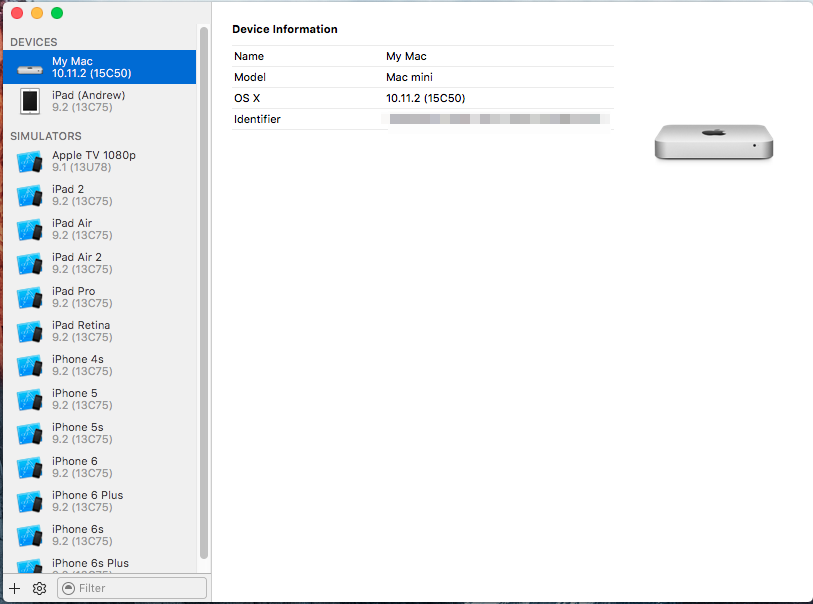Image resolution: width=813 pixels, height=604 pixels.
Task: Select My Mac 10.11.2 in devices
Action: 100,67
